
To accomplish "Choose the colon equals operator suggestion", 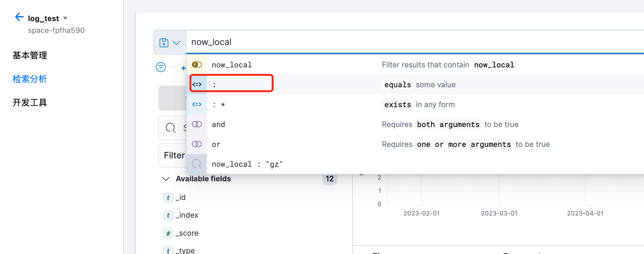I will pyautogui.click(x=232, y=84).
